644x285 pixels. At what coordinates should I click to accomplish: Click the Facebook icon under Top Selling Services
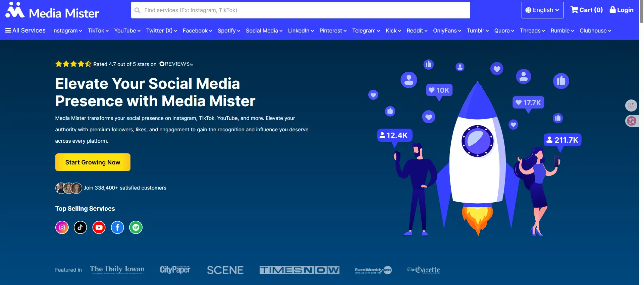[x=117, y=227]
